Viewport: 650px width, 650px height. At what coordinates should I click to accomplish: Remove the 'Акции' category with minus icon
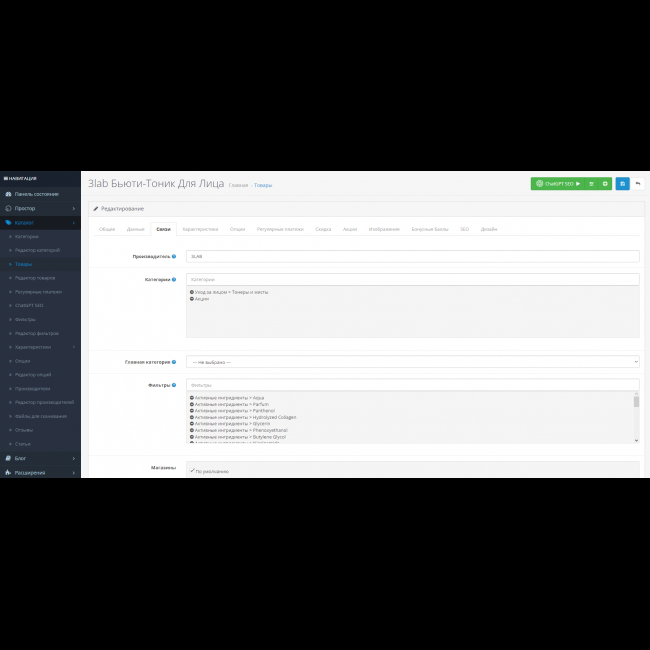191,298
